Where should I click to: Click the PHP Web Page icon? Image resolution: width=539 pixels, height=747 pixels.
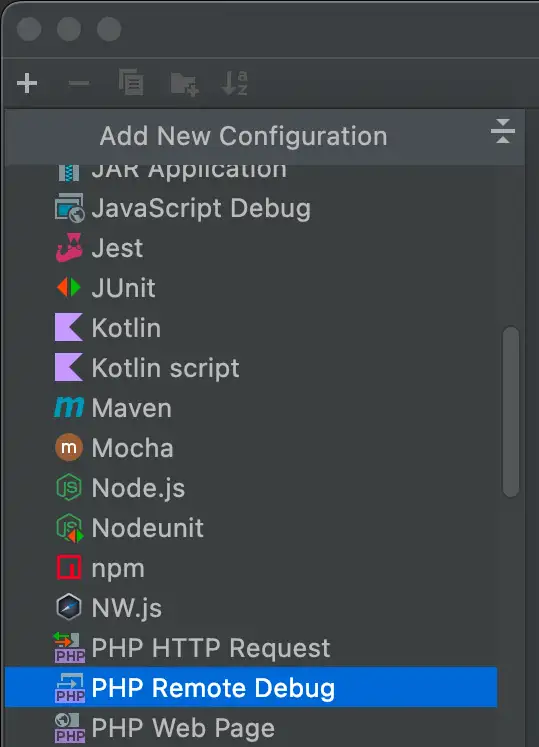click(x=70, y=727)
